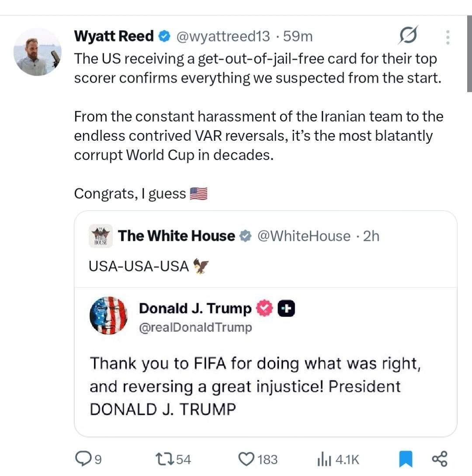The height and width of the screenshot is (476, 472).
Task: Open the share icon
Action: (440, 459)
